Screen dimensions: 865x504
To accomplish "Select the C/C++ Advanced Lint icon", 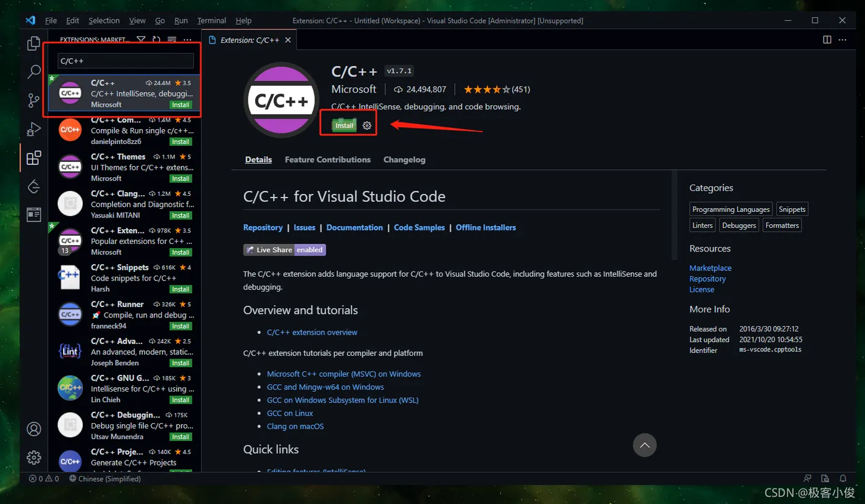I will coord(70,351).
